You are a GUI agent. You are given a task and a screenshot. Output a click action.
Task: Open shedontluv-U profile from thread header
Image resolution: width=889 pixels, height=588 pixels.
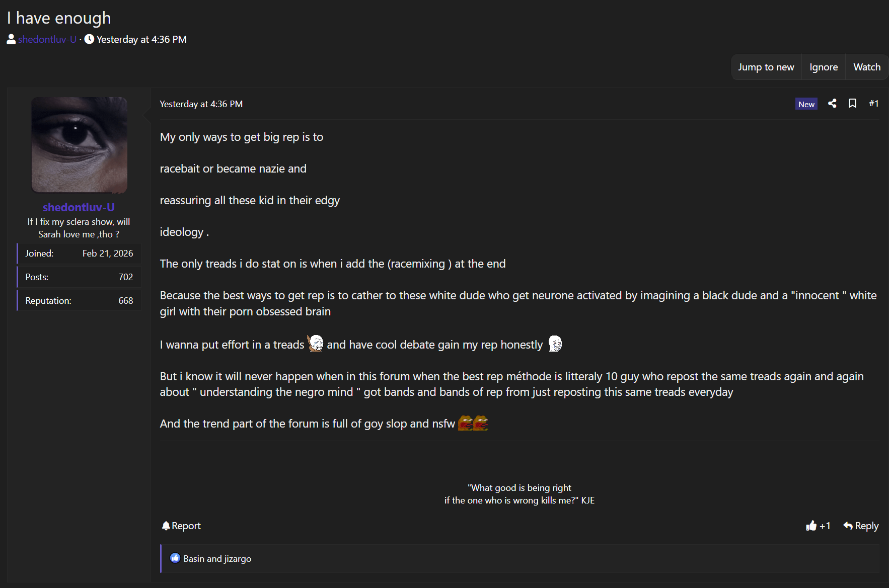point(47,39)
